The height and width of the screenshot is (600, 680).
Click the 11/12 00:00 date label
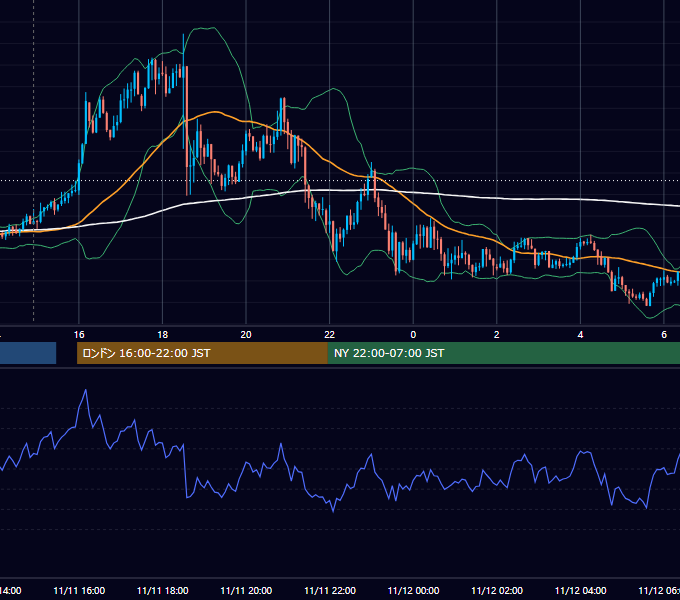tap(413, 590)
